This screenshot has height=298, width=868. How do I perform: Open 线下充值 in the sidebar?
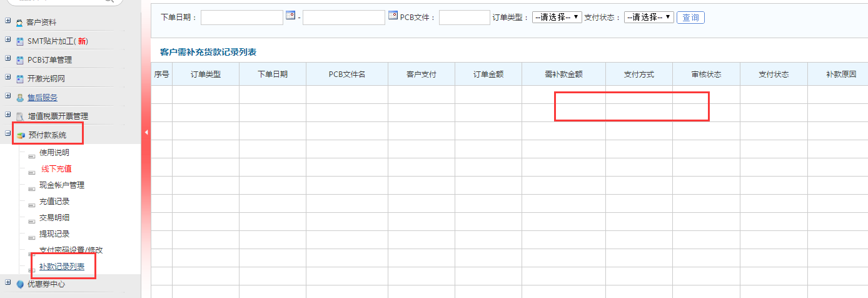tap(56, 169)
